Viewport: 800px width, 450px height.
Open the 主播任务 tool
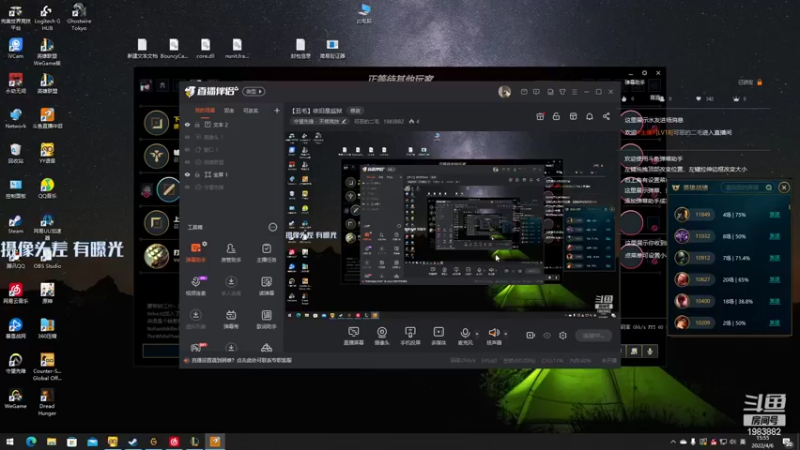click(266, 253)
